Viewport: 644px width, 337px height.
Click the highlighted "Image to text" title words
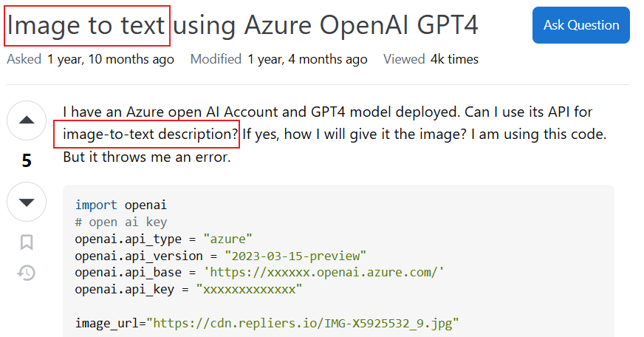click(x=87, y=26)
